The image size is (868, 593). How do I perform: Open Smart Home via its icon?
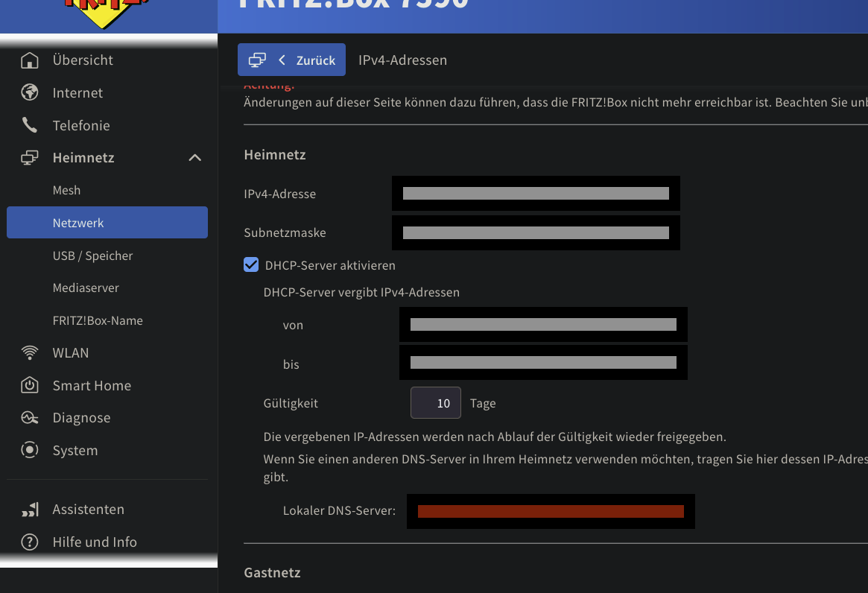click(30, 385)
